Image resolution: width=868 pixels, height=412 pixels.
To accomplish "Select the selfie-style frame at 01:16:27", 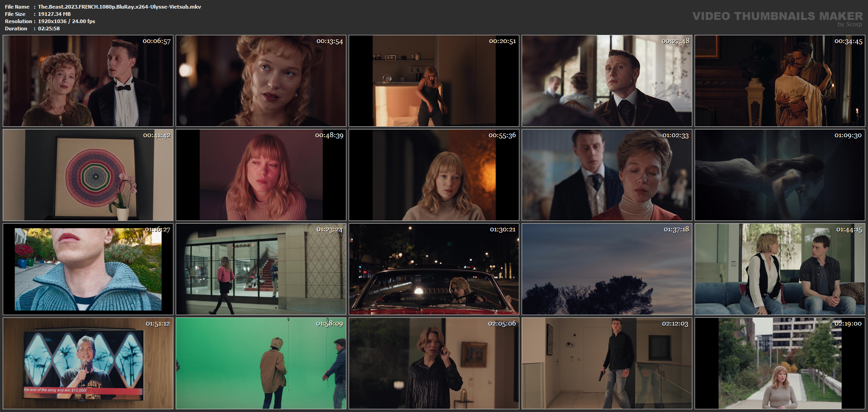I will (88, 269).
